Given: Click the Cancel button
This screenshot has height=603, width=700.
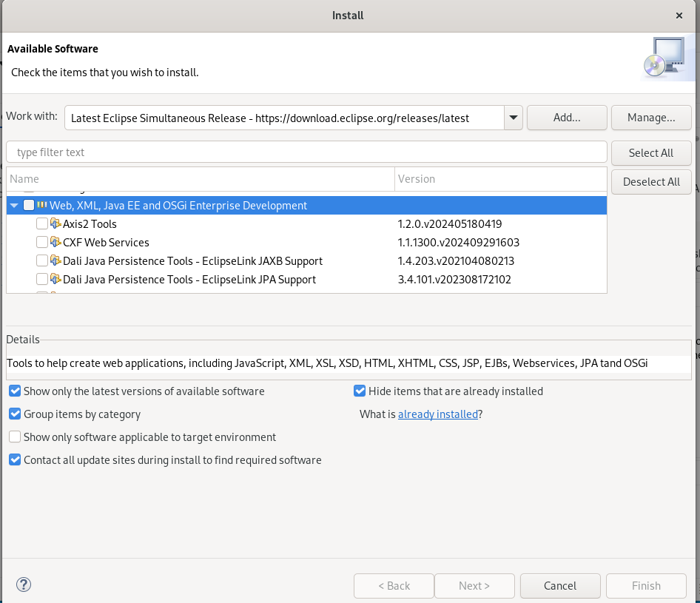Looking at the screenshot, I should (x=560, y=585).
